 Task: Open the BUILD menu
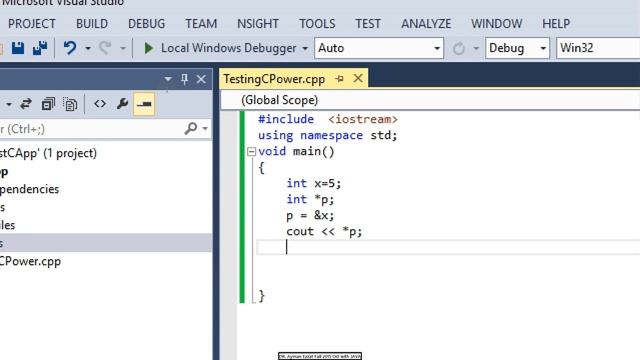pos(92,24)
